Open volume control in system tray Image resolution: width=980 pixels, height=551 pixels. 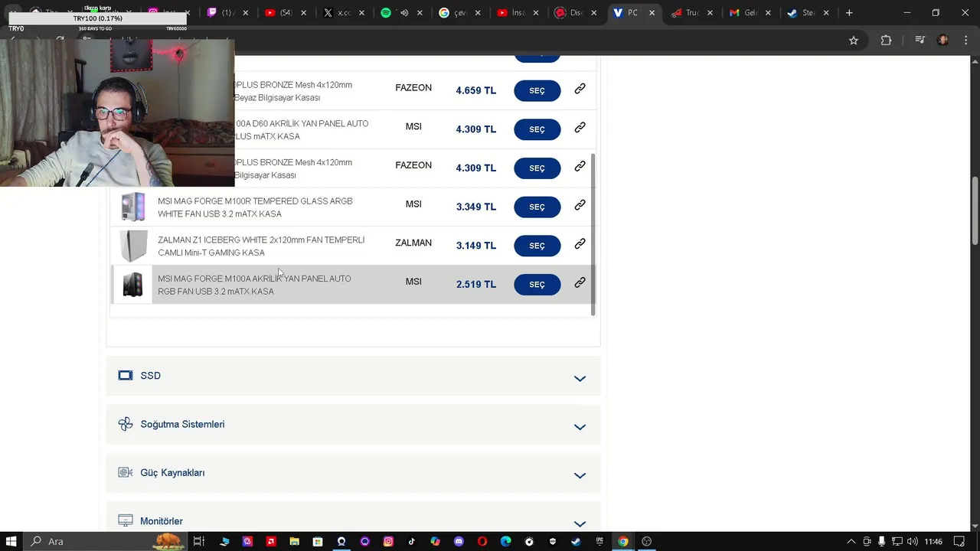[x=913, y=541]
